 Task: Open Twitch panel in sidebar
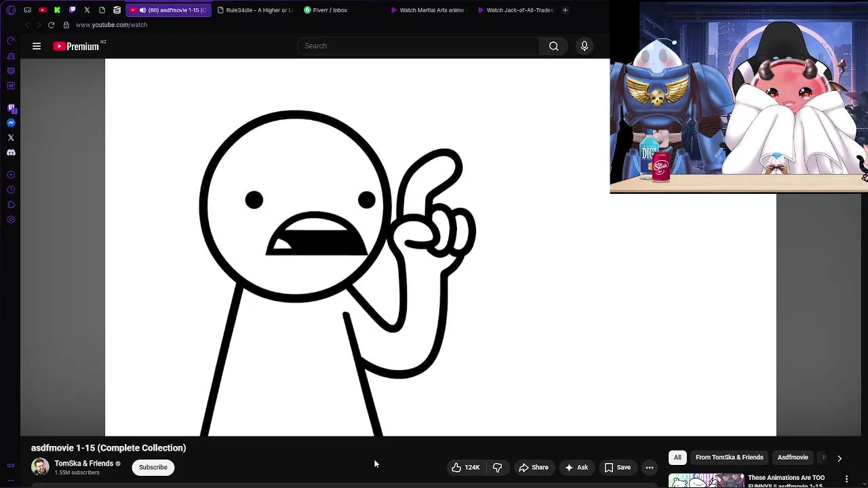tap(11, 108)
